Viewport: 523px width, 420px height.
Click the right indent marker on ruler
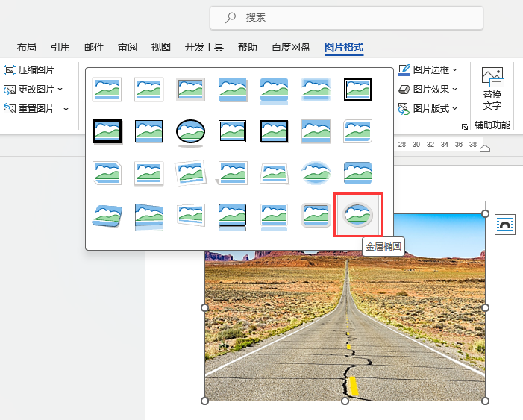[485, 148]
